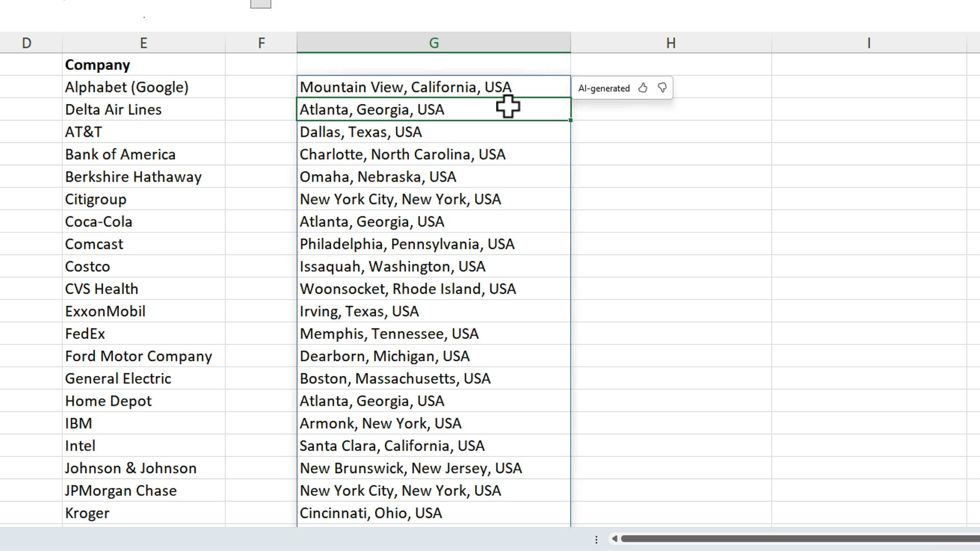Click the Company header cell
Viewport: 980px width, 551px height.
97,65
